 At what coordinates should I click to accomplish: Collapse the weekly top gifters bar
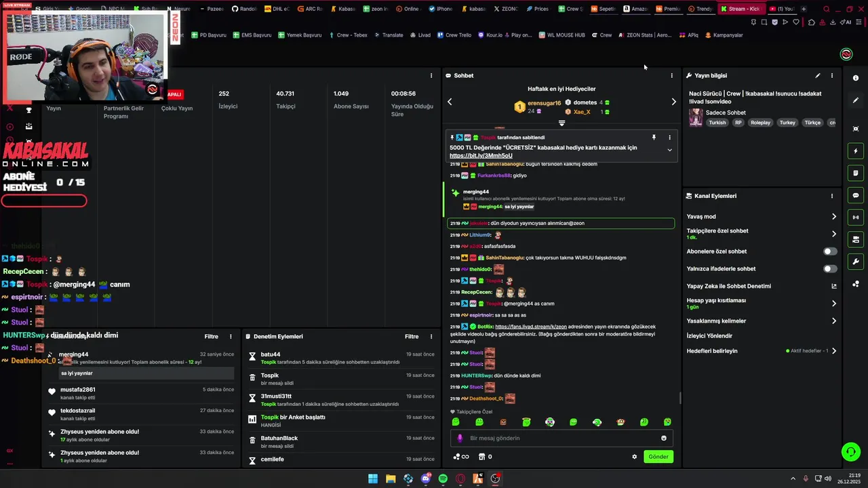(x=561, y=123)
